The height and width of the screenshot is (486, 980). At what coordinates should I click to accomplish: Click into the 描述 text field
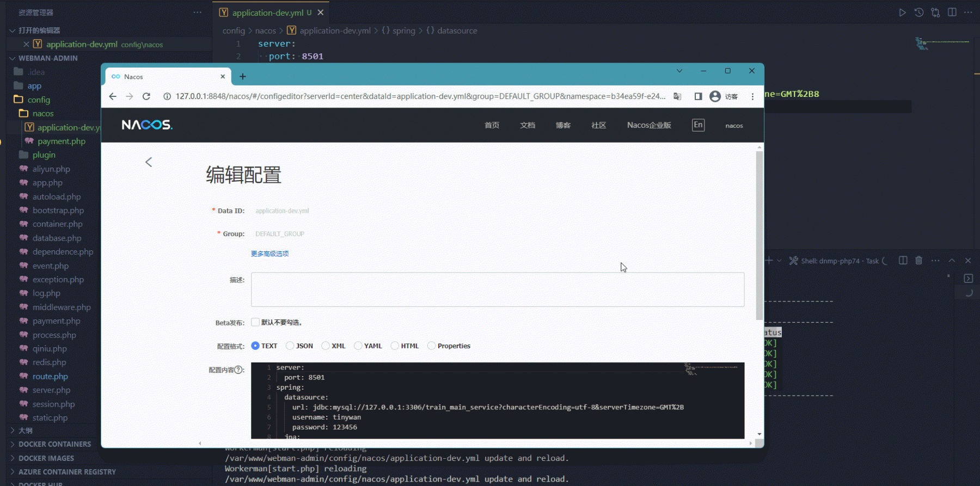point(497,290)
